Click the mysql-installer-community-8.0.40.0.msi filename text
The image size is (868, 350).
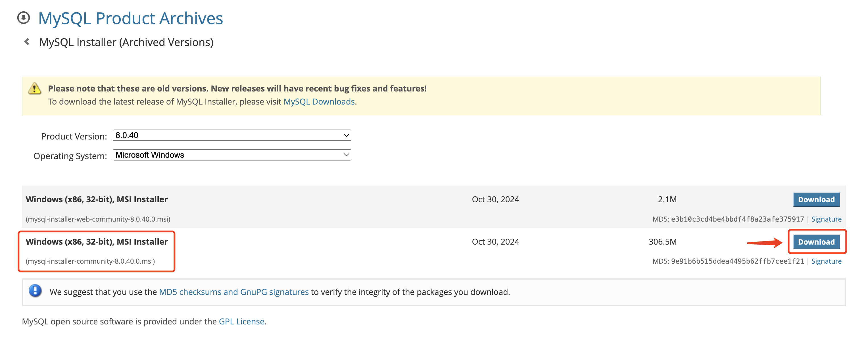(x=90, y=261)
